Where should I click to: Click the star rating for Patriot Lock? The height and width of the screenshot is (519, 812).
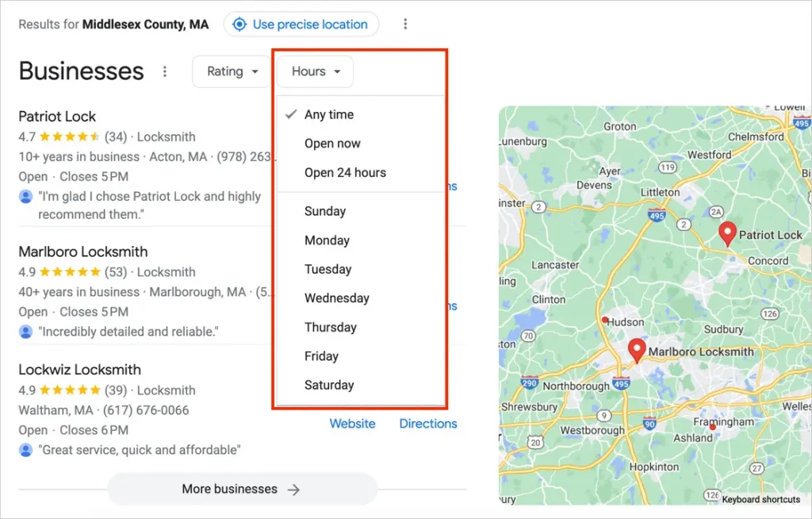pos(70,136)
